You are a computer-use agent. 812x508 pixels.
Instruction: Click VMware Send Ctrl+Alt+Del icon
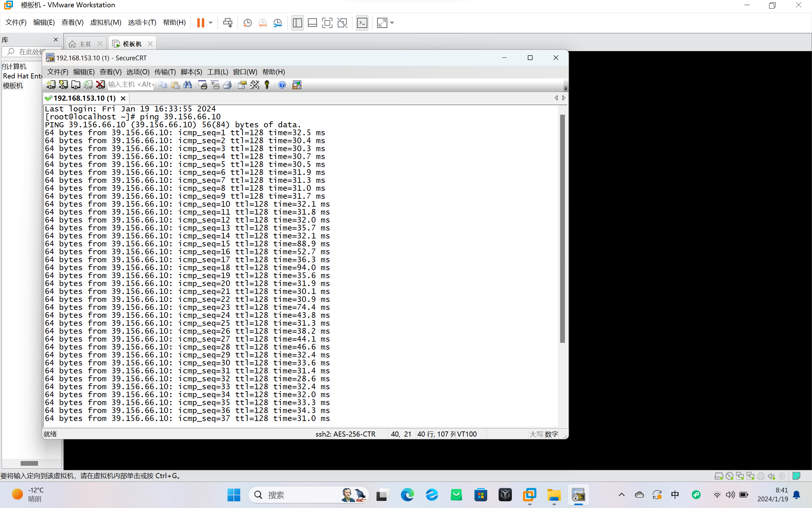(x=228, y=23)
